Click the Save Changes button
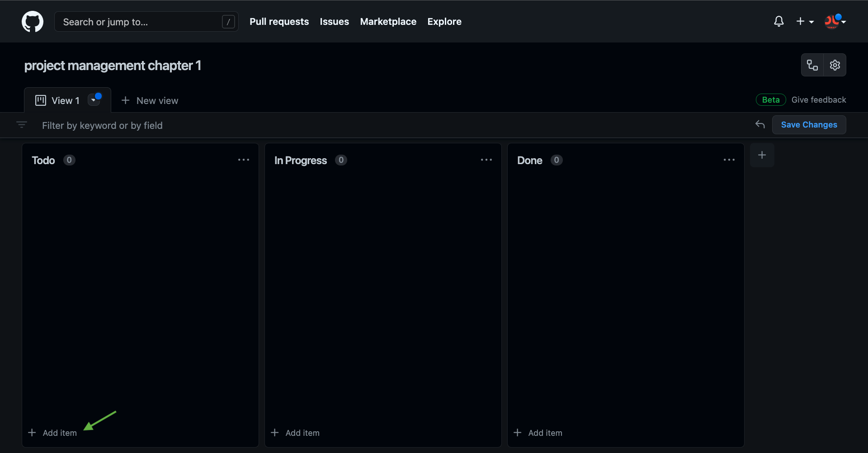This screenshot has height=453, width=868. (x=809, y=125)
